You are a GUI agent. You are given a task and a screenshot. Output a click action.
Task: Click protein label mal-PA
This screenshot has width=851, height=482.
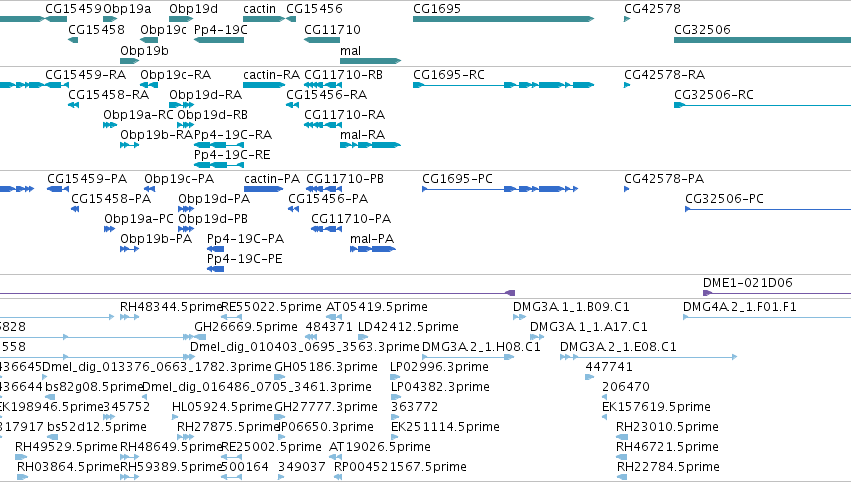[x=372, y=238]
